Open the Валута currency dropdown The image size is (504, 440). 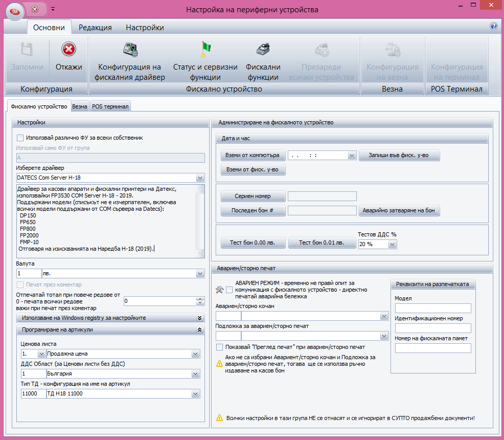pos(200,274)
